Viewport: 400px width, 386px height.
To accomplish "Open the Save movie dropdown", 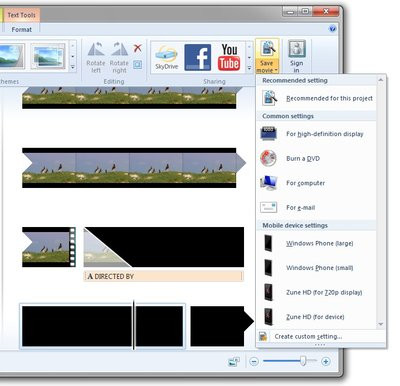I will click(267, 56).
